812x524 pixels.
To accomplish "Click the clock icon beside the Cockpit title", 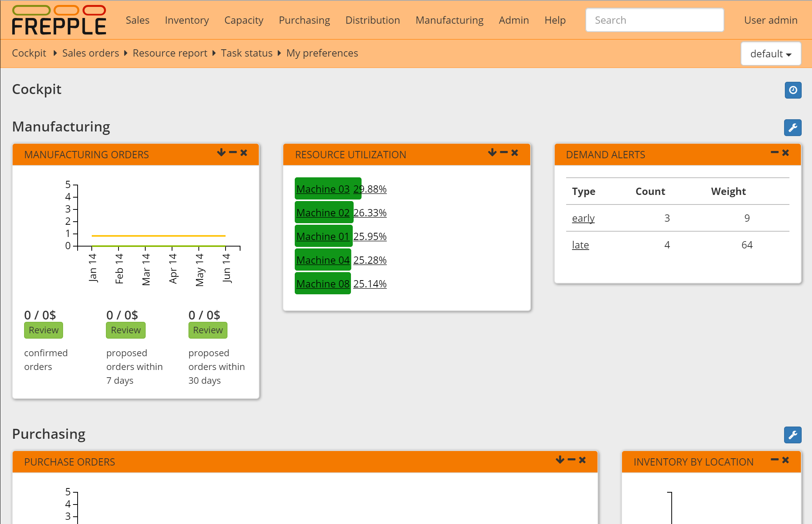I will (x=793, y=90).
